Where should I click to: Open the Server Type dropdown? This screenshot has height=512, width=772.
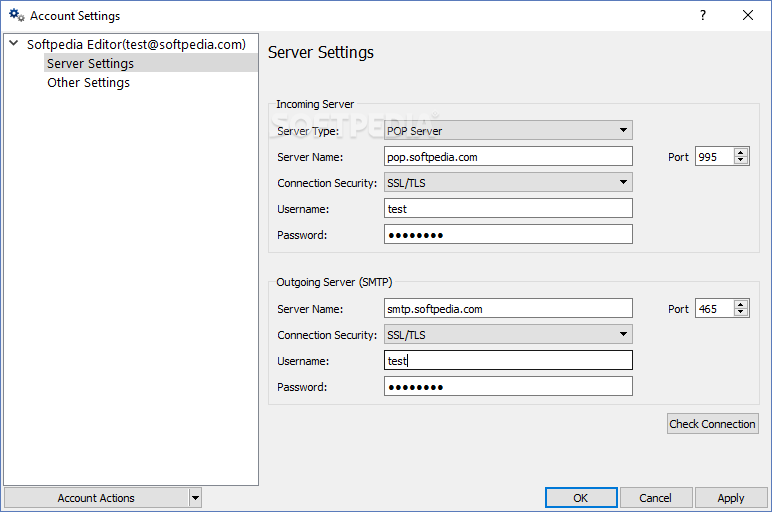[508, 130]
